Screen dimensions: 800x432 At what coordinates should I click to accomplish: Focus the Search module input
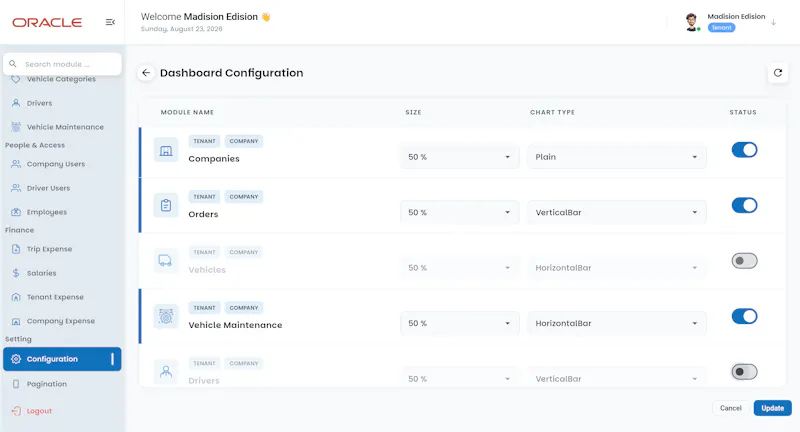pos(62,64)
